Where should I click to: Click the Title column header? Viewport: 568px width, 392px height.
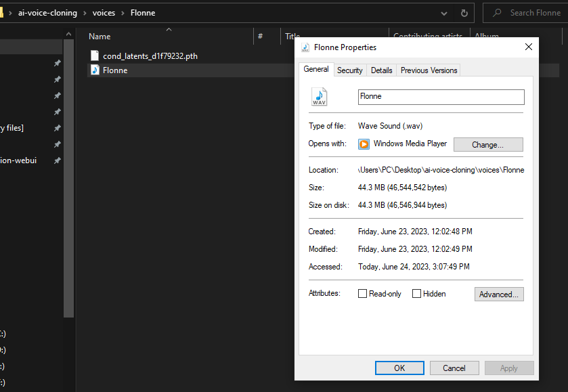[292, 37]
